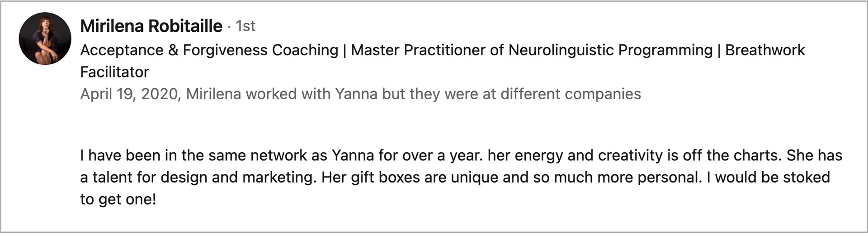Click 'Yanna' in the recommendation body
868x236 pixels.
(353, 155)
